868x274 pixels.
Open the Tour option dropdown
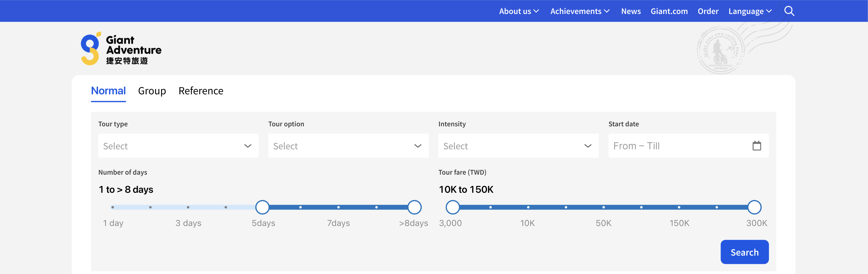[348, 146]
